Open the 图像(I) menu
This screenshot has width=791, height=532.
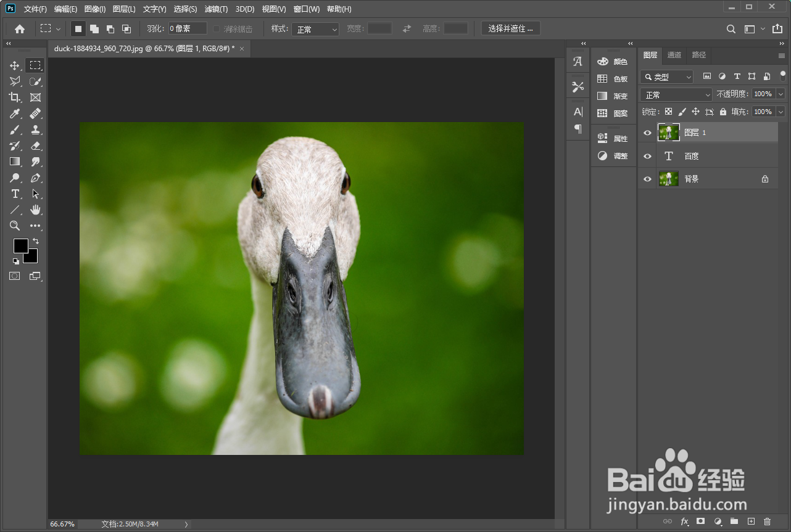(x=95, y=9)
